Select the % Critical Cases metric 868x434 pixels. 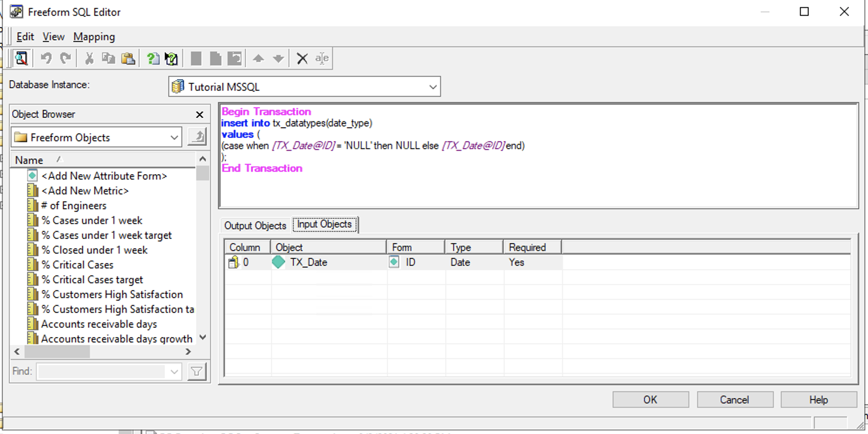click(x=77, y=264)
